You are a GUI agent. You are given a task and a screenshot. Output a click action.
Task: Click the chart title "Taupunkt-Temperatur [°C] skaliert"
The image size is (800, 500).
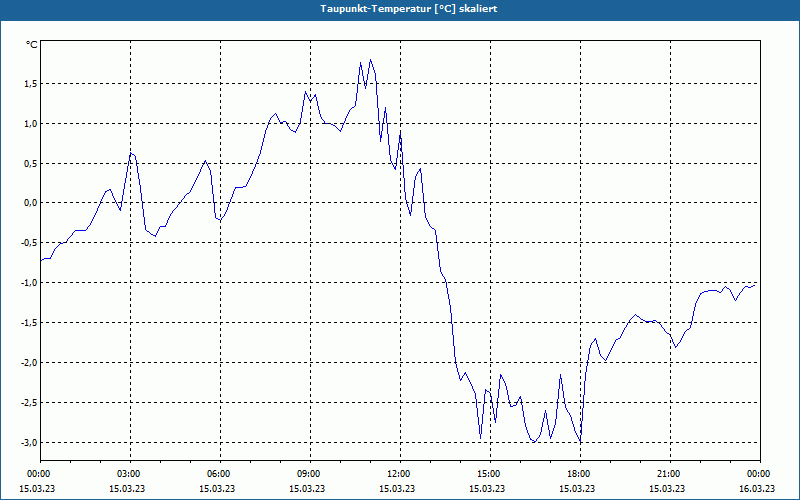[409, 9]
